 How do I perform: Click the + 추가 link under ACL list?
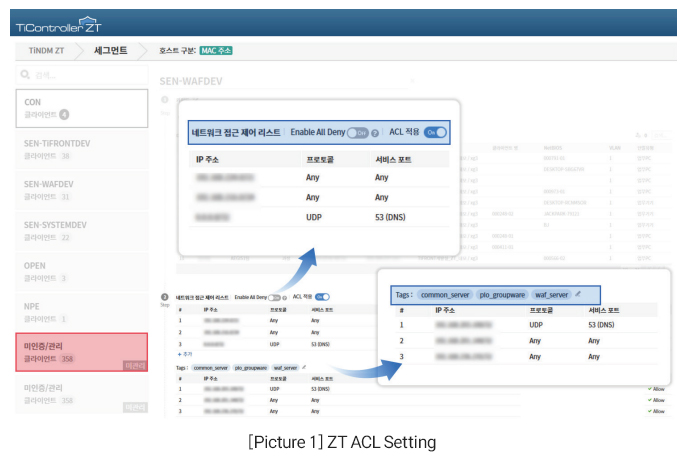[x=184, y=354]
